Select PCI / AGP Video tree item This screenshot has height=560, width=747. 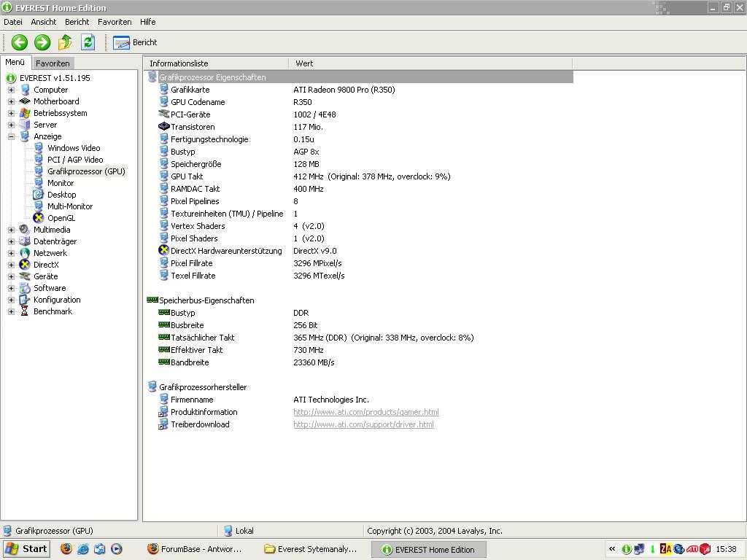(75, 160)
